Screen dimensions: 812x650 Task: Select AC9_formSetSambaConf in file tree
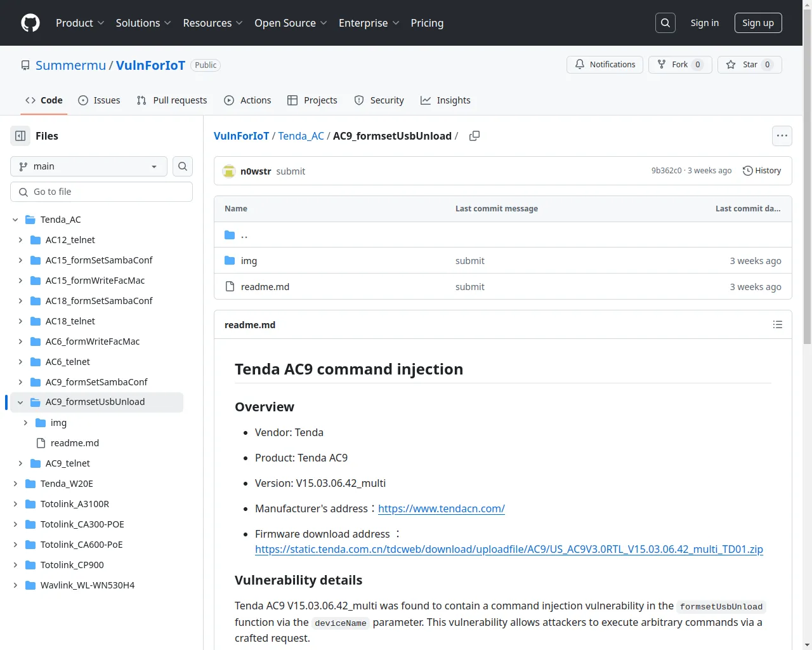[x=96, y=382]
